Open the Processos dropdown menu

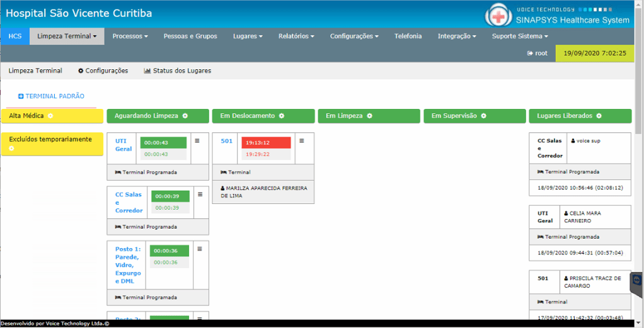point(130,37)
